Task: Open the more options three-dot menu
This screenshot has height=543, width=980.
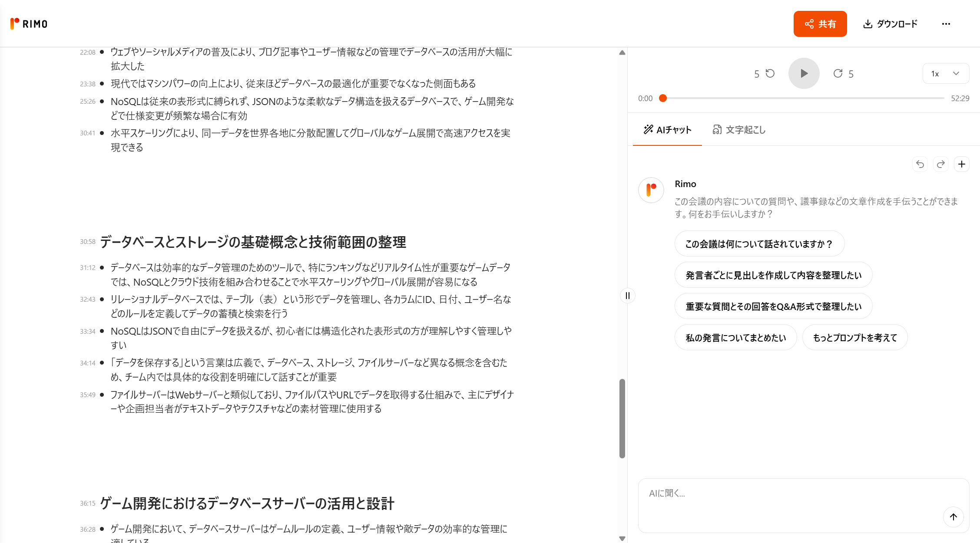Action: [x=947, y=24]
